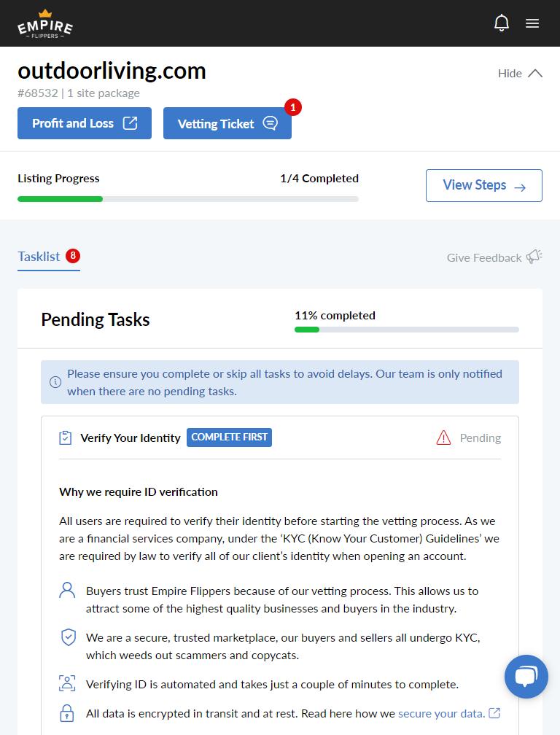560x735 pixels.
Task: Click the COMPLETE FIRST badge
Action: (x=230, y=437)
